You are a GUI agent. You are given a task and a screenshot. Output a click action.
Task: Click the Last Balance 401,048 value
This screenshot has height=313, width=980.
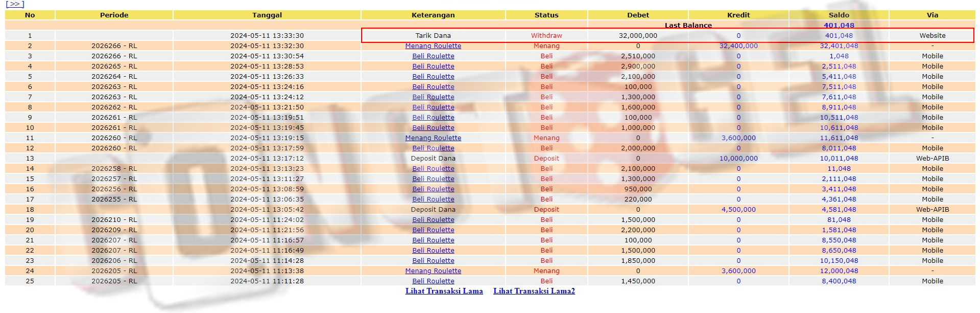pyautogui.click(x=839, y=25)
